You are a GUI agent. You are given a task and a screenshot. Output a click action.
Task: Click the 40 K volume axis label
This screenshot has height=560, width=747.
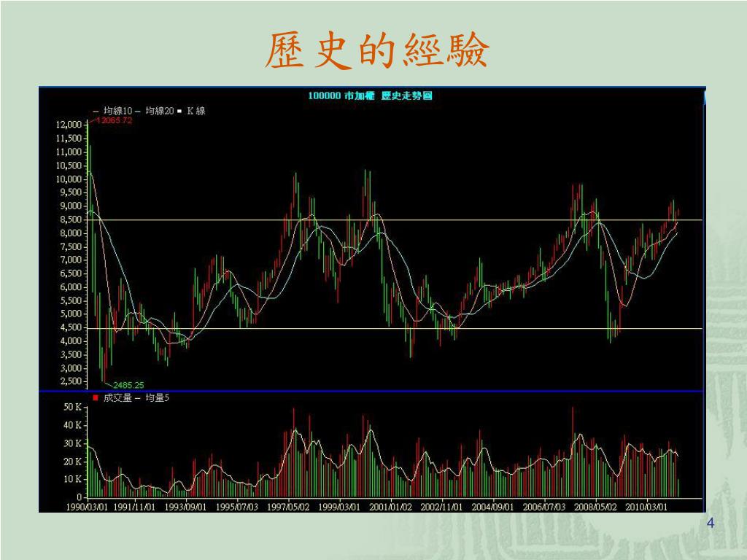pos(72,425)
